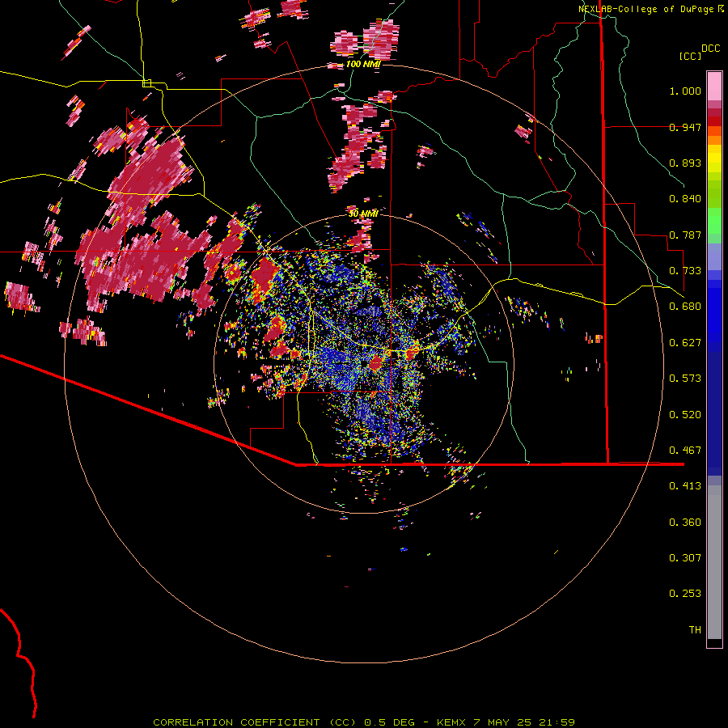
Task: Click the DCC label above the color scale
Action: pyautogui.click(x=710, y=49)
